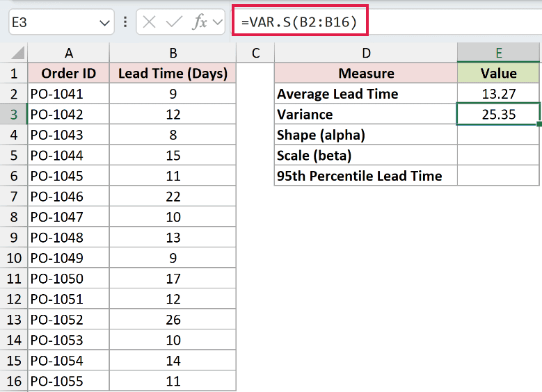Image resolution: width=542 pixels, height=392 pixels.
Task: Click the Scale (beta) label cell
Action: pyautogui.click(x=366, y=156)
